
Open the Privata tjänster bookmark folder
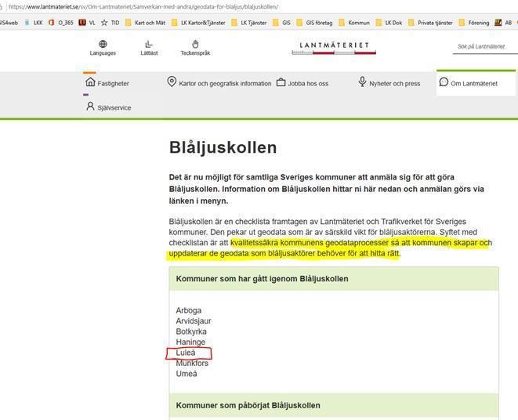pos(430,23)
